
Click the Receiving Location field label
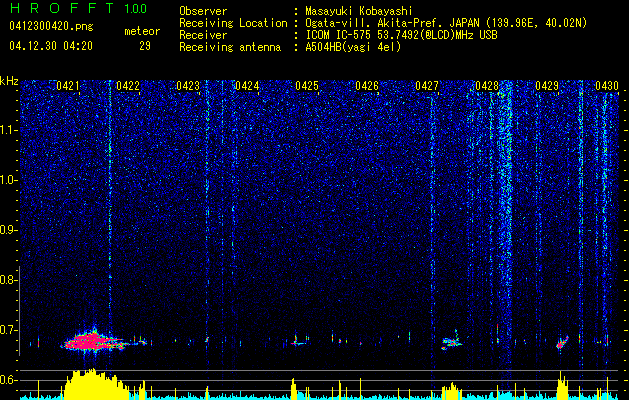tap(233, 23)
